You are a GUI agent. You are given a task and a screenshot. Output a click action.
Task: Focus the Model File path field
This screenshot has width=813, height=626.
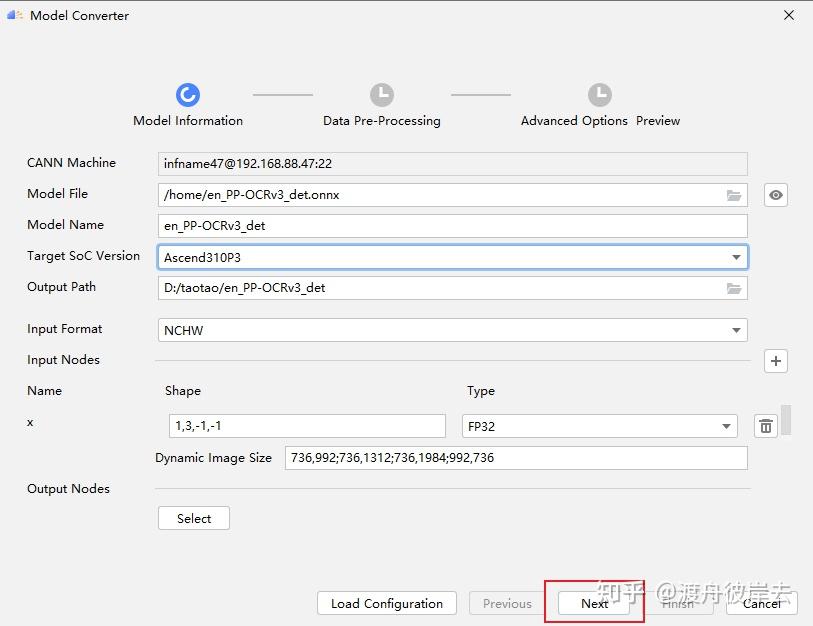(x=453, y=195)
